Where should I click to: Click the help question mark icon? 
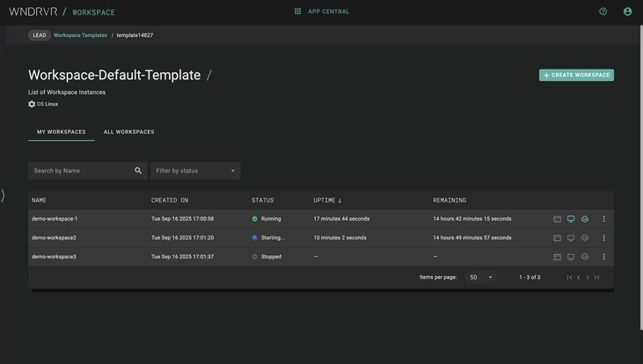[x=603, y=12]
